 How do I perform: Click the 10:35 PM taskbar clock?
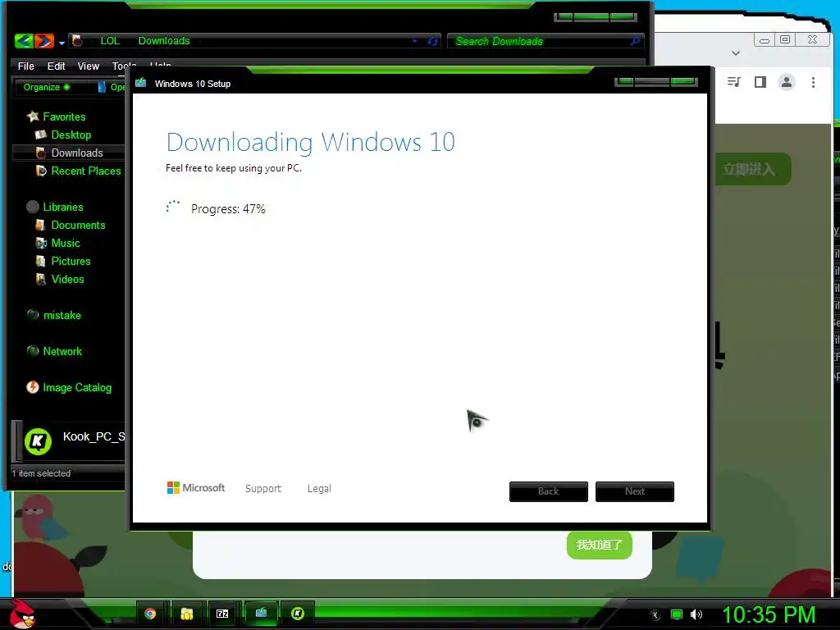(769, 614)
